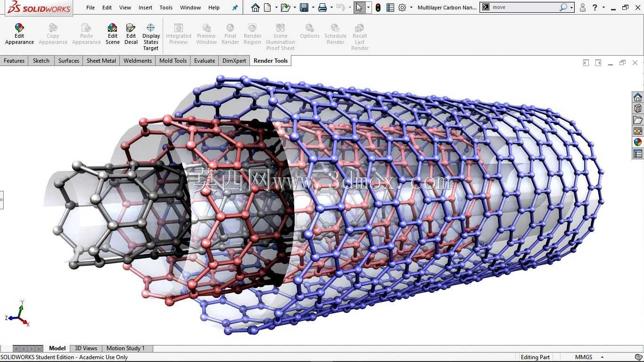Screen dimensions: 644x362
Task: Switch to the Evaluate tab
Action: tap(205, 61)
